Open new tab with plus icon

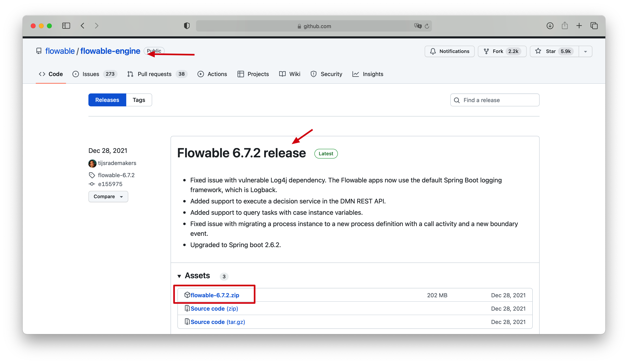[579, 26]
